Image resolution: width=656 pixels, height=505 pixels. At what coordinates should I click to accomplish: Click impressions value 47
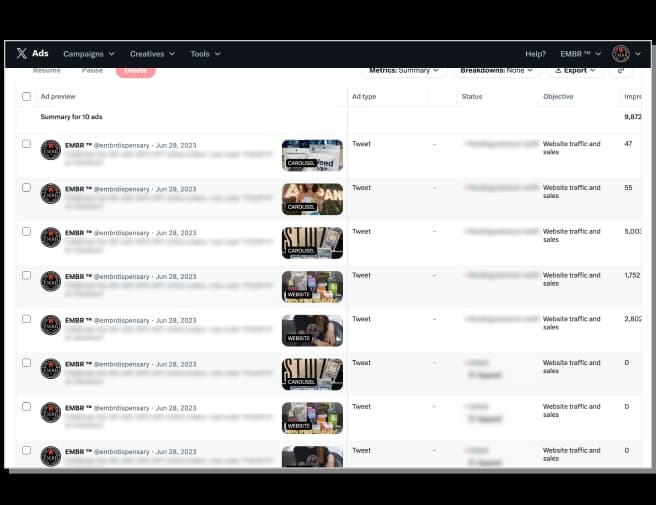[x=628, y=144]
